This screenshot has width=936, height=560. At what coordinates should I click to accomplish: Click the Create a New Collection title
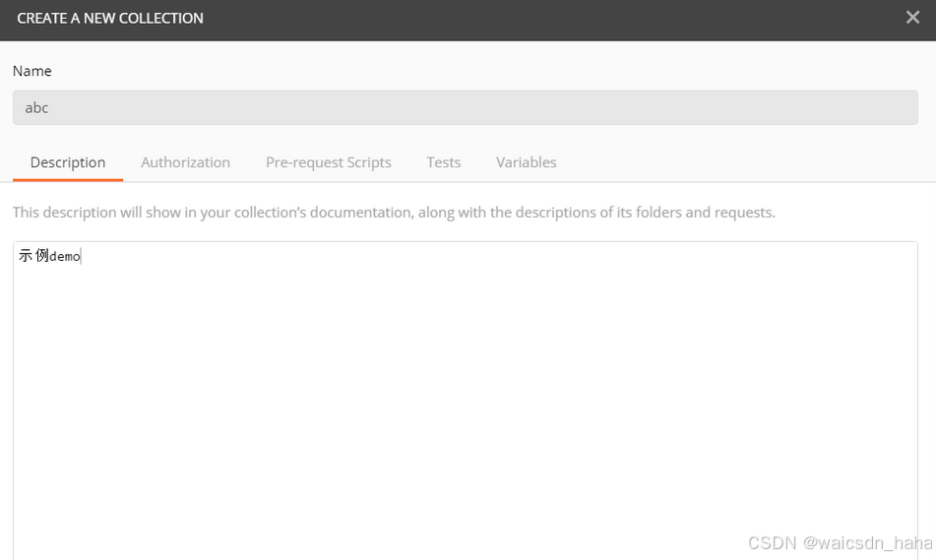click(110, 19)
